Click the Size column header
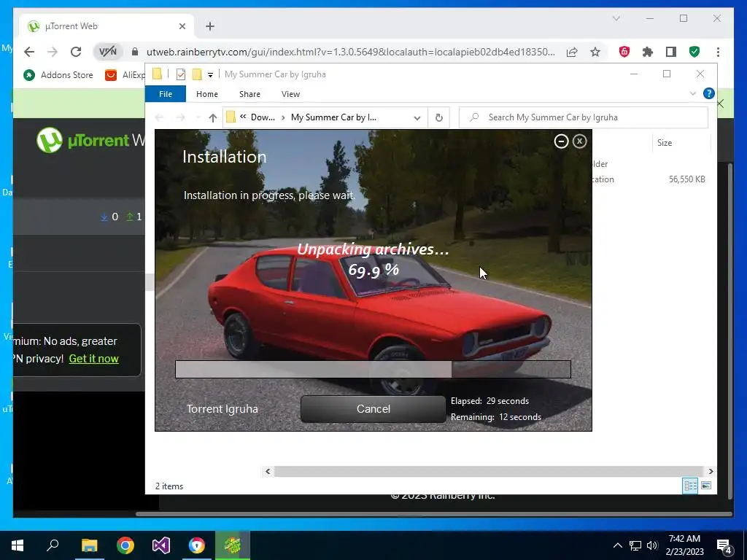747x560 pixels. click(x=664, y=143)
